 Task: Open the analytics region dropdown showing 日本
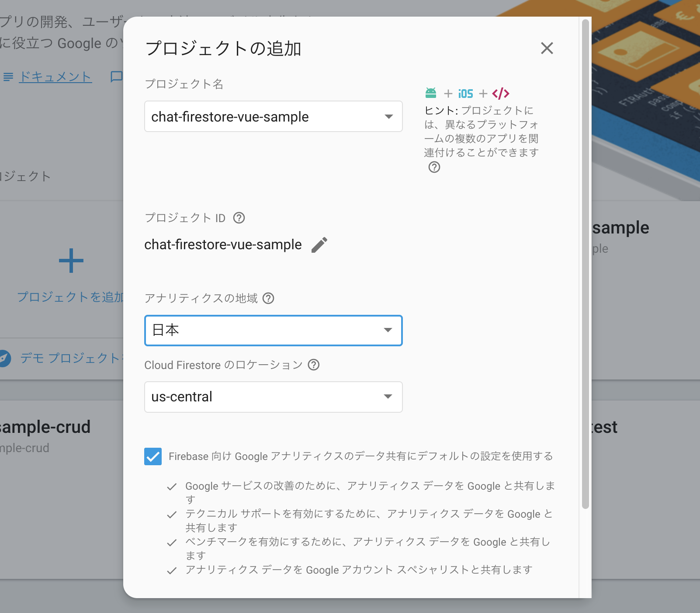point(388,331)
